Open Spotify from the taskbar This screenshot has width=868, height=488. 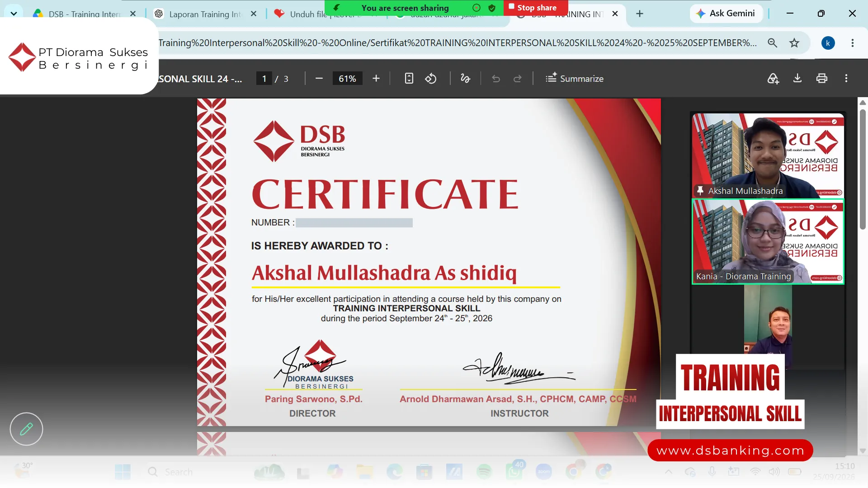[484, 472]
